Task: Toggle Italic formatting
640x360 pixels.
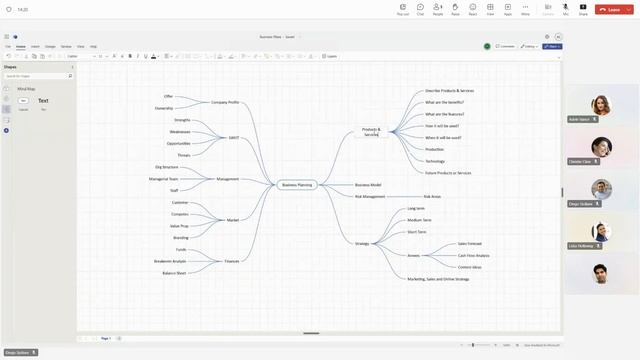Action: click(x=138, y=56)
